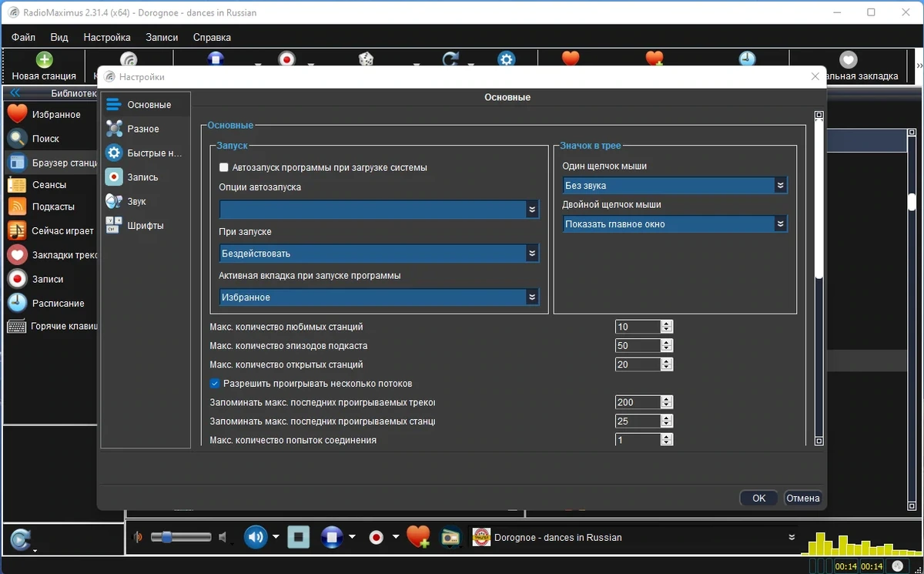Viewport: 924px width, 574px height.
Task: Click the round icon in status bar corner
Action: pyautogui.click(x=898, y=566)
